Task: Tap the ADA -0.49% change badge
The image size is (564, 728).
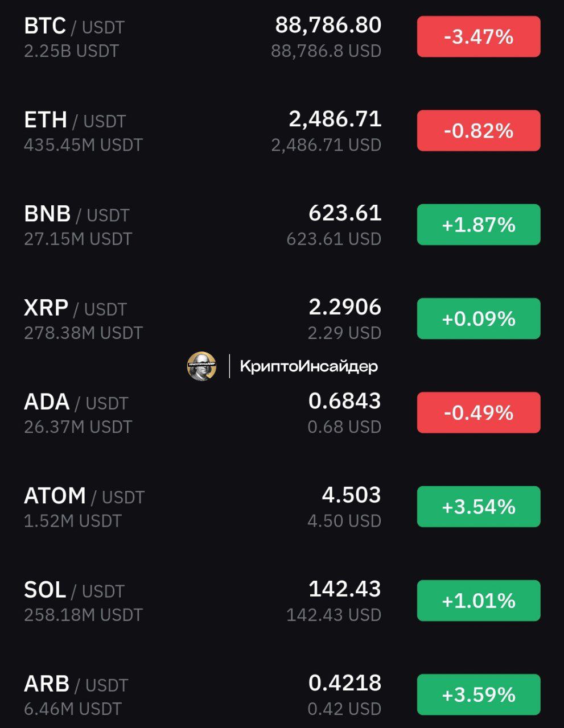Action: (x=479, y=413)
